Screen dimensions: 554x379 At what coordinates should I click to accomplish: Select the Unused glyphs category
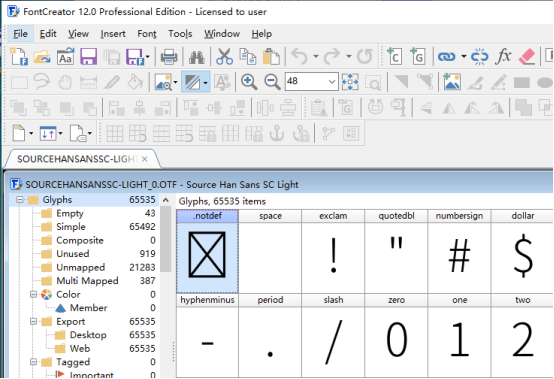[73, 254]
